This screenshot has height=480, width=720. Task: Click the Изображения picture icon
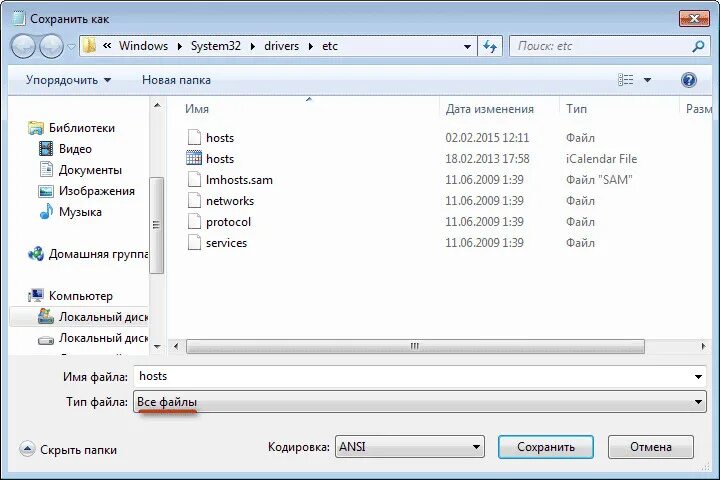46,191
